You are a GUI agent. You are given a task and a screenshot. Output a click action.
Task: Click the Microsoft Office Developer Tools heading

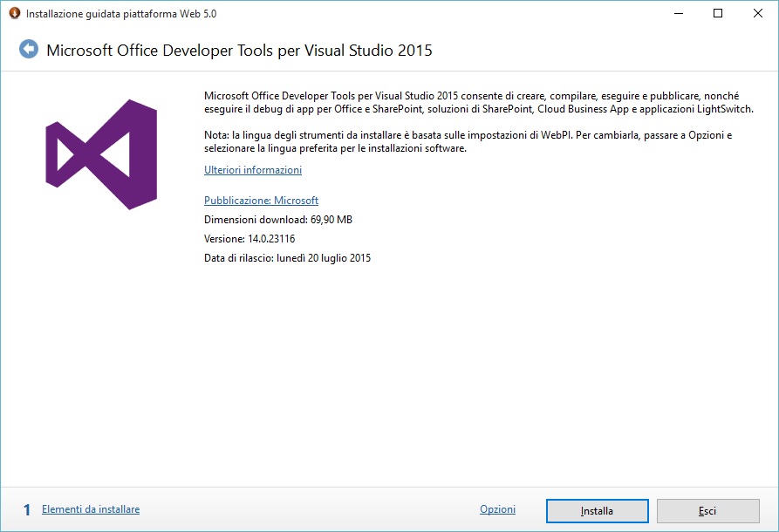[240, 51]
